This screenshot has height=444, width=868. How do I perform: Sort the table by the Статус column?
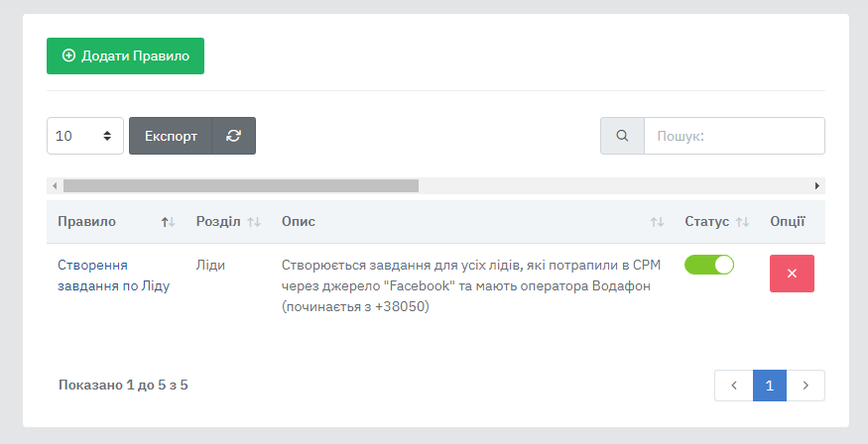click(x=716, y=222)
